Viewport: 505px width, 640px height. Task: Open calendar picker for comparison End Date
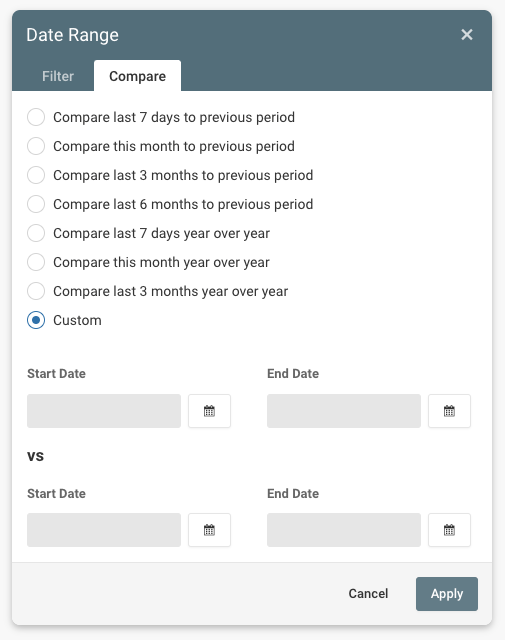point(449,530)
